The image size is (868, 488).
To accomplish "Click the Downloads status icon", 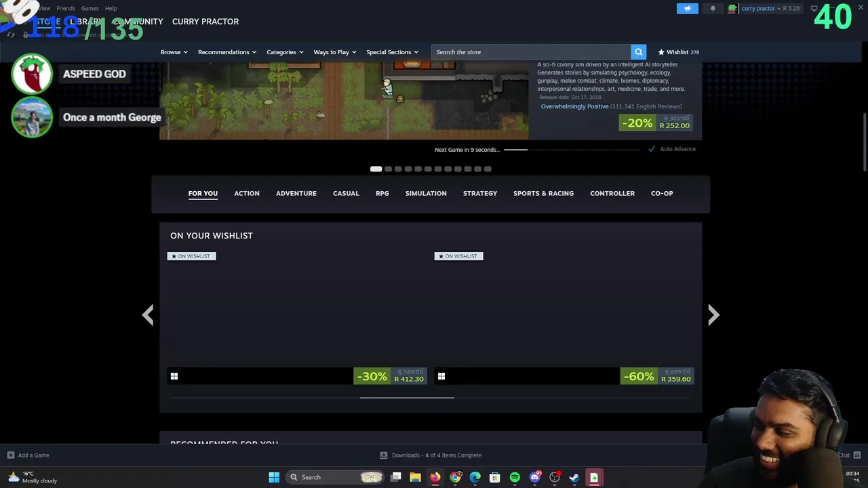I will coord(384,455).
